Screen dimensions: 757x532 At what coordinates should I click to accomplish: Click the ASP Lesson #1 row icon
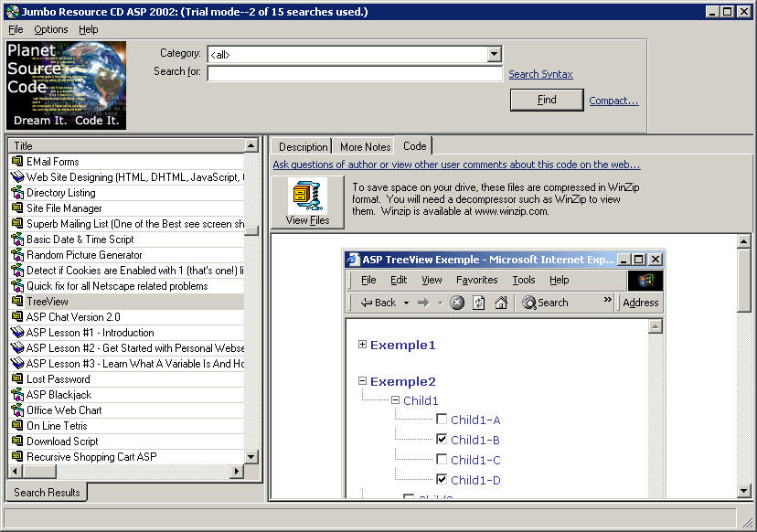coord(17,332)
